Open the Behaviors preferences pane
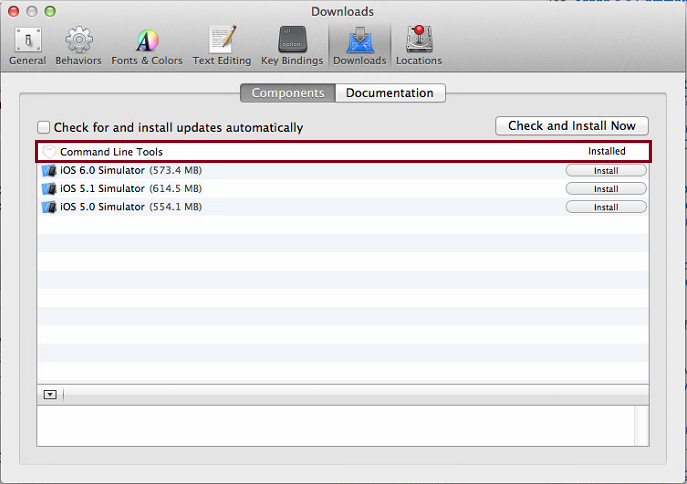This screenshot has width=687, height=484. 78,46
